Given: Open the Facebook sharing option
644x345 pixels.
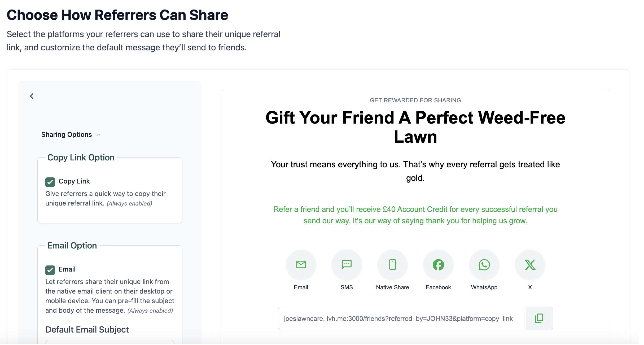Looking at the screenshot, I should pos(438,265).
